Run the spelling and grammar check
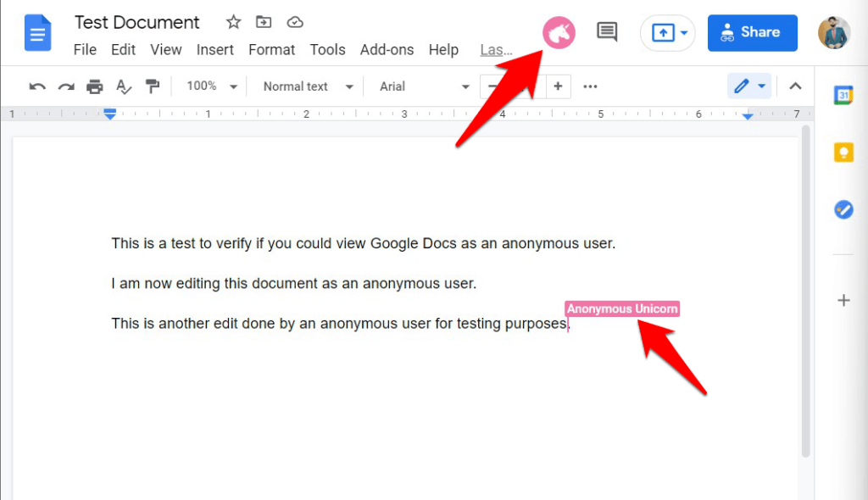Screen dimensions: 868x500 click(x=124, y=86)
